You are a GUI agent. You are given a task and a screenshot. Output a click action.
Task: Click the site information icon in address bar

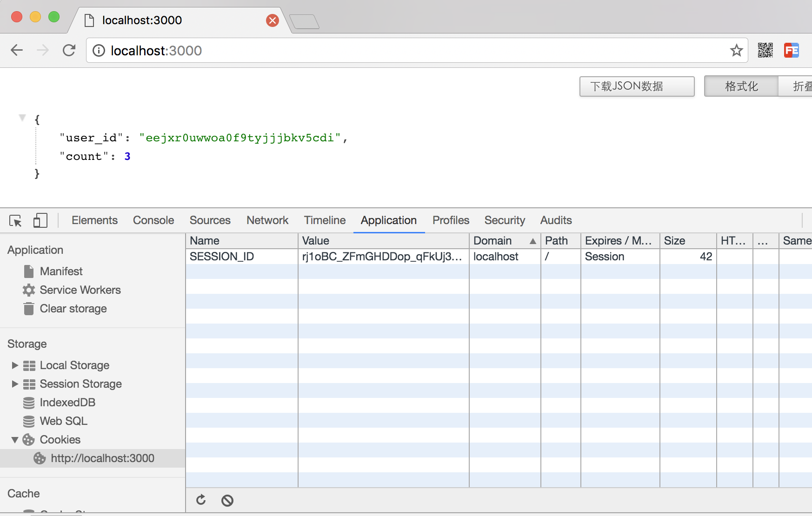click(x=99, y=50)
